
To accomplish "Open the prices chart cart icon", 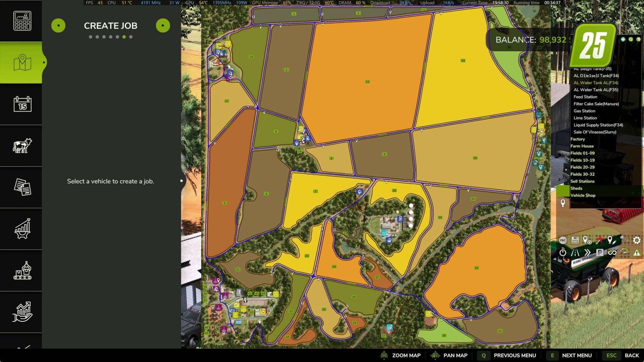I will tap(22, 229).
